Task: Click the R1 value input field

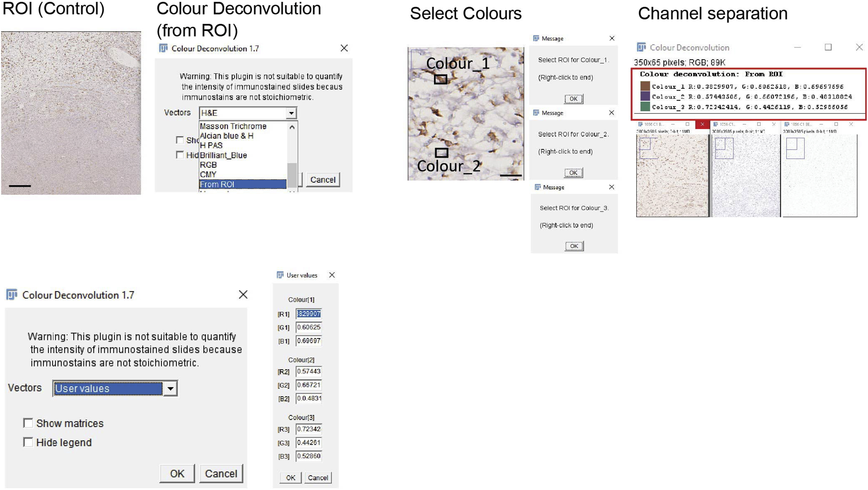Action: click(x=309, y=314)
